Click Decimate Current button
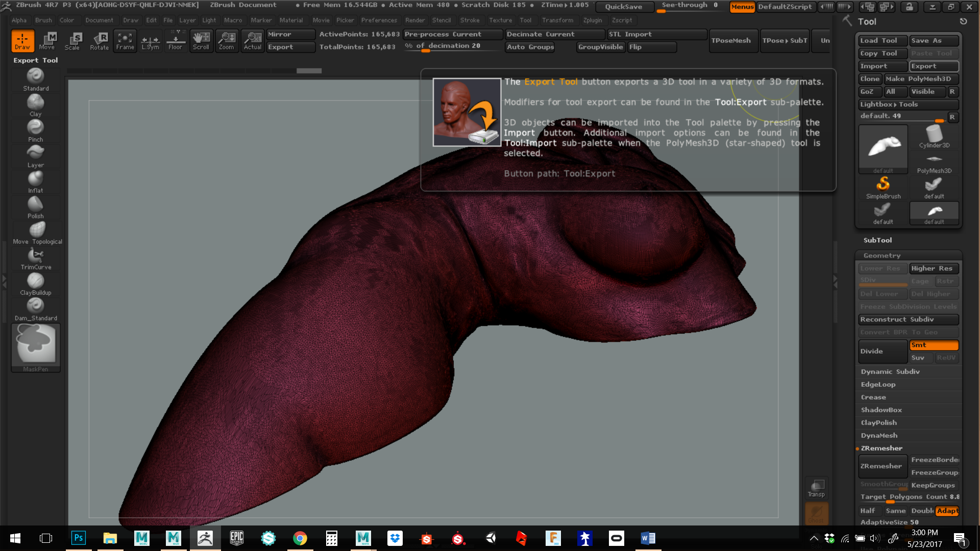The width and height of the screenshot is (980, 551). point(555,34)
